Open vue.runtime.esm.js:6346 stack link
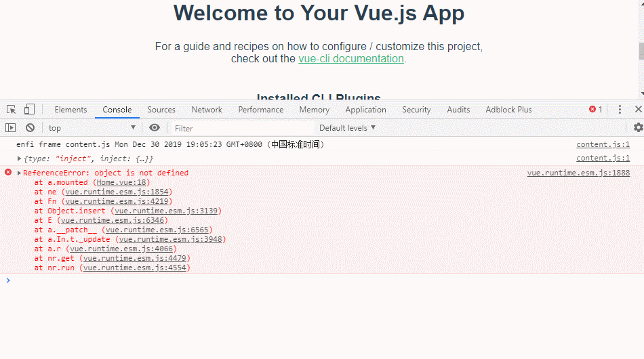This screenshot has width=644, height=359. (113, 220)
